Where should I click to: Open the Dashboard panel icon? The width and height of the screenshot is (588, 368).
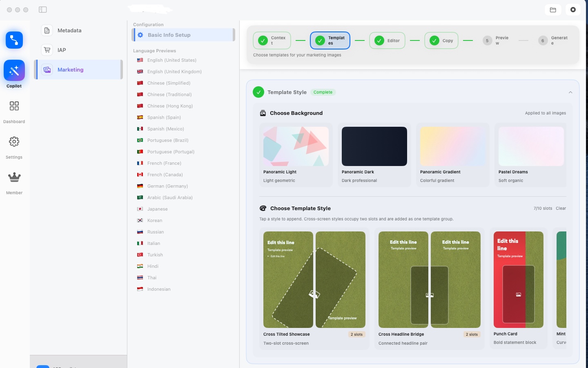14,106
